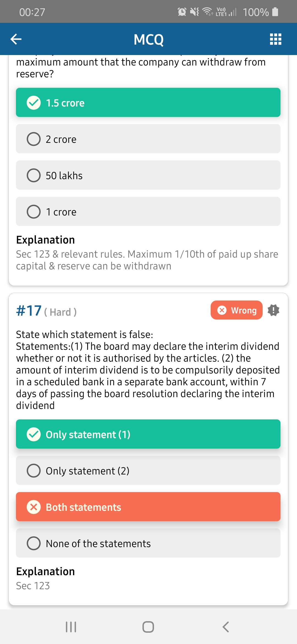Tap the green "Only statement (1)" answer
Image resolution: width=297 pixels, height=644 pixels.
coord(148,434)
